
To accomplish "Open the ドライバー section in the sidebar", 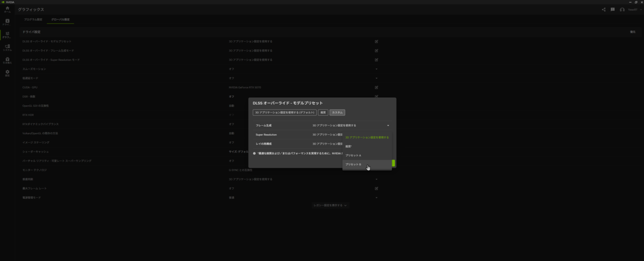I will click(x=7, y=22).
